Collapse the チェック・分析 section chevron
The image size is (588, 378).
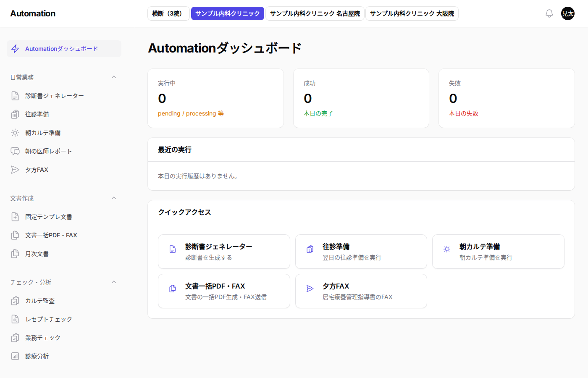114,282
